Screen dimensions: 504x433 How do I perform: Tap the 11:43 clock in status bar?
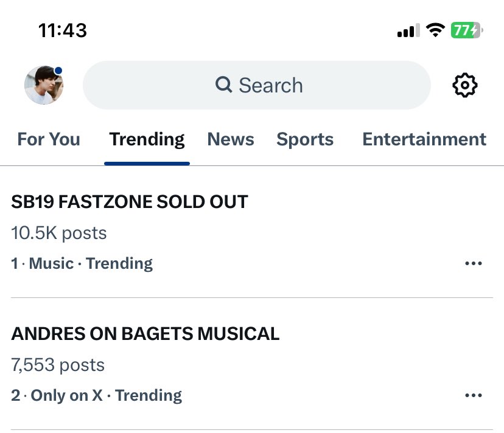tap(63, 30)
